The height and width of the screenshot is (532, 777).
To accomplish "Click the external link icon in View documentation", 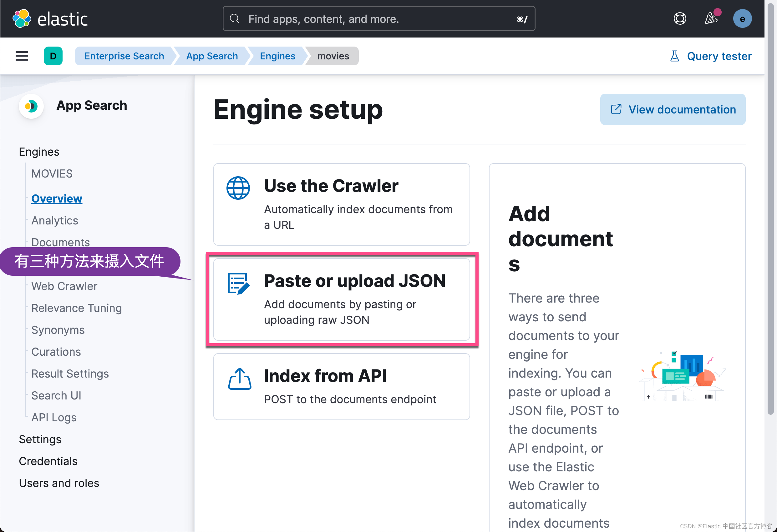I will coord(616,109).
